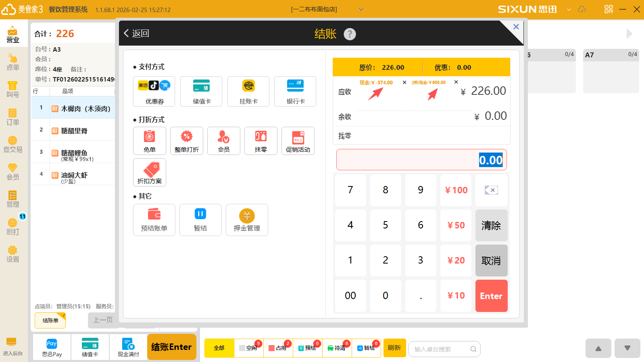Image resolution: width=644 pixels, height=362 pixels.
Task: Select the 优惠券 coupon payment icon
Action: (x=154, y=91)
